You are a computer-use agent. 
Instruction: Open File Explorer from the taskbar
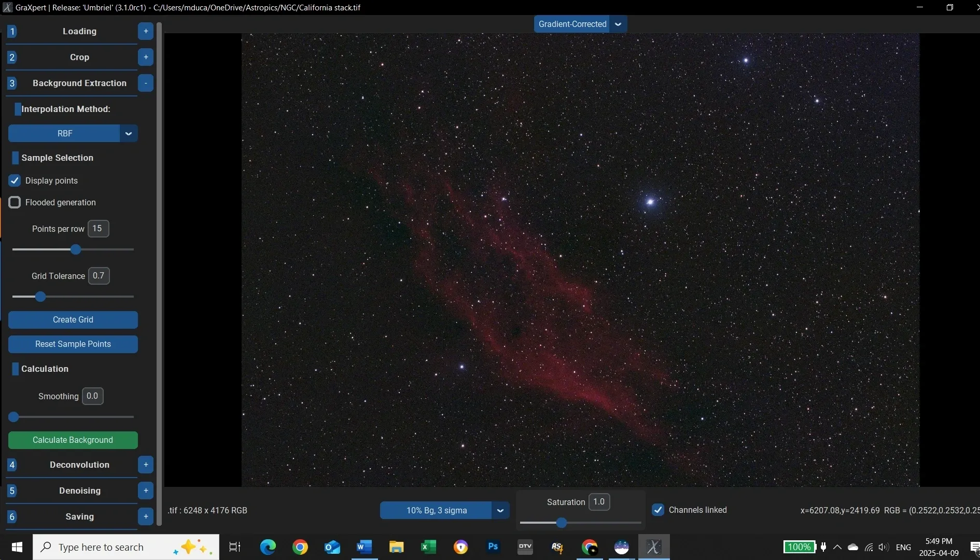point(396,547)
